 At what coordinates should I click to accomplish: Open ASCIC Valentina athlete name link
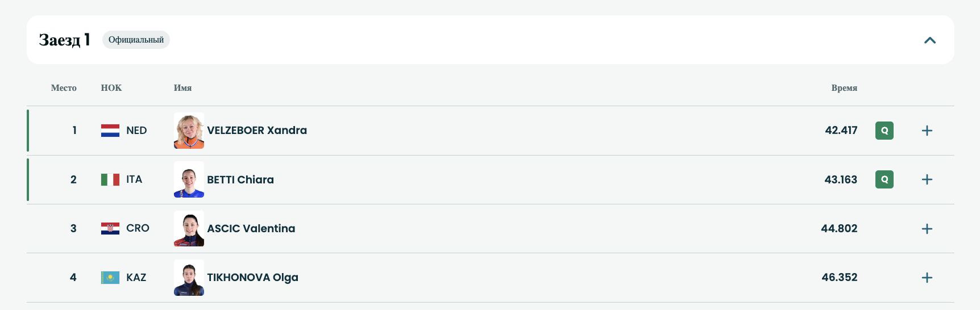coord(251,229)
